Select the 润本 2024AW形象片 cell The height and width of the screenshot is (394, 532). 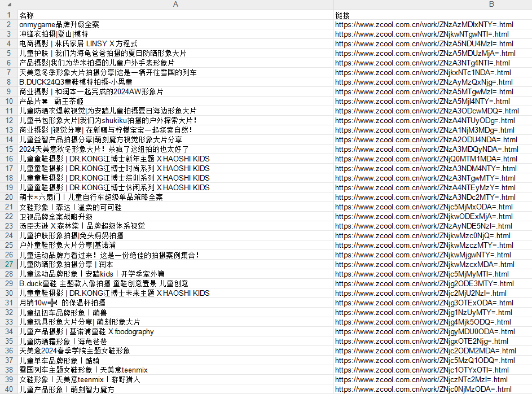(x=175, y=91)
